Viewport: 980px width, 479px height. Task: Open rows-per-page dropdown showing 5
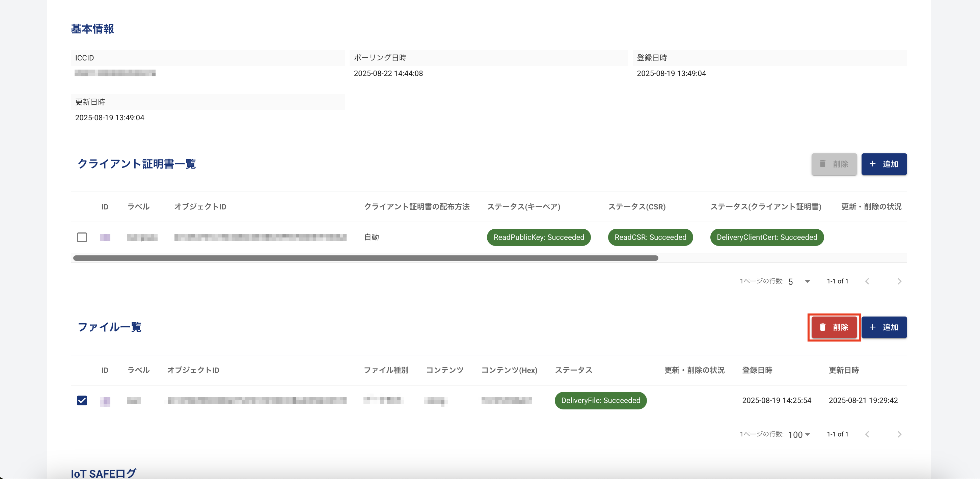click(800, 281)
